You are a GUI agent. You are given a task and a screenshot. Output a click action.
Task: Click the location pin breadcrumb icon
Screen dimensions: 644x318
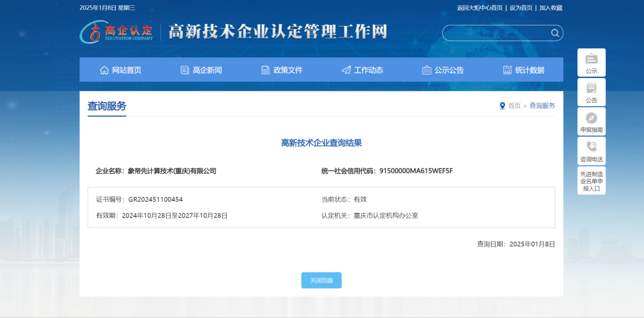(x=502, y=106)
